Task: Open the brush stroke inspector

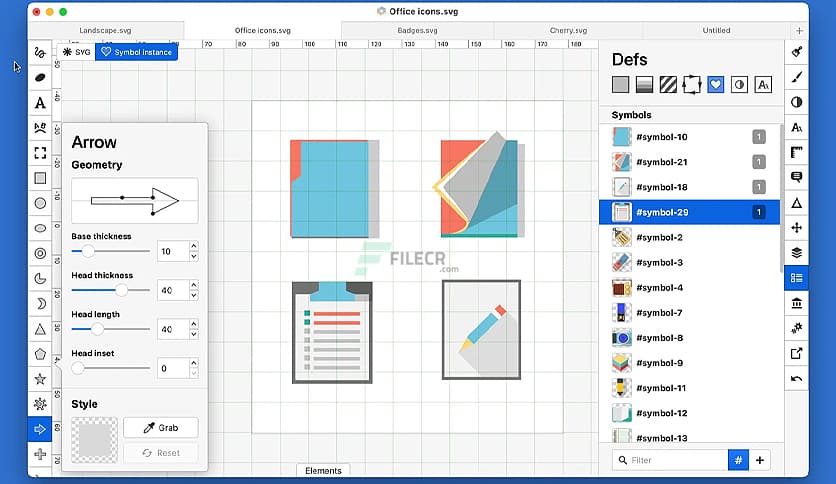Action: click(x=797, y=77)
